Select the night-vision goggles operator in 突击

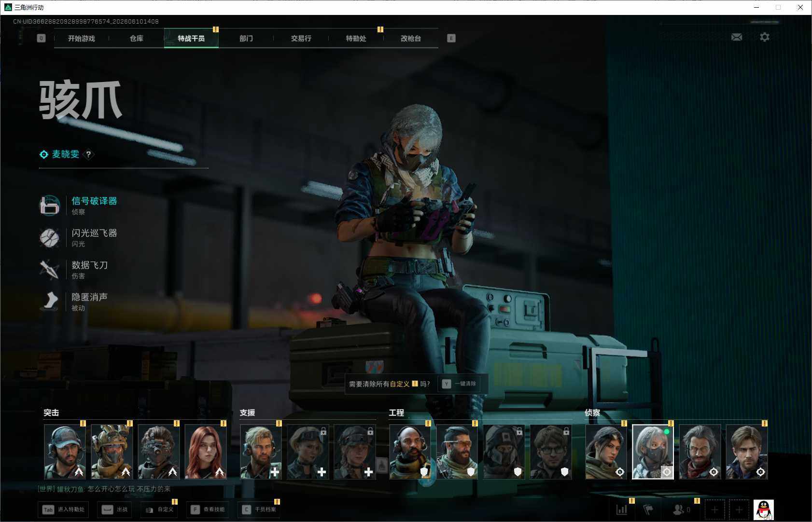point(158,452)
